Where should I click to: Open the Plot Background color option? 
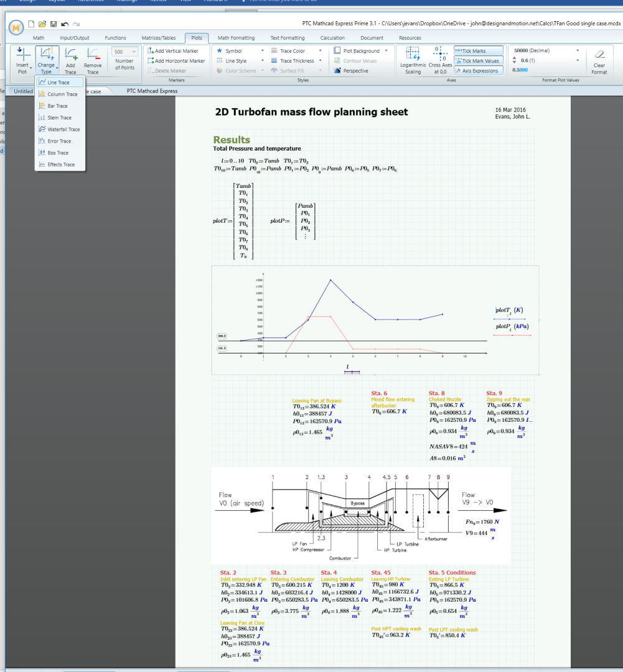click(x=360, y=50)
